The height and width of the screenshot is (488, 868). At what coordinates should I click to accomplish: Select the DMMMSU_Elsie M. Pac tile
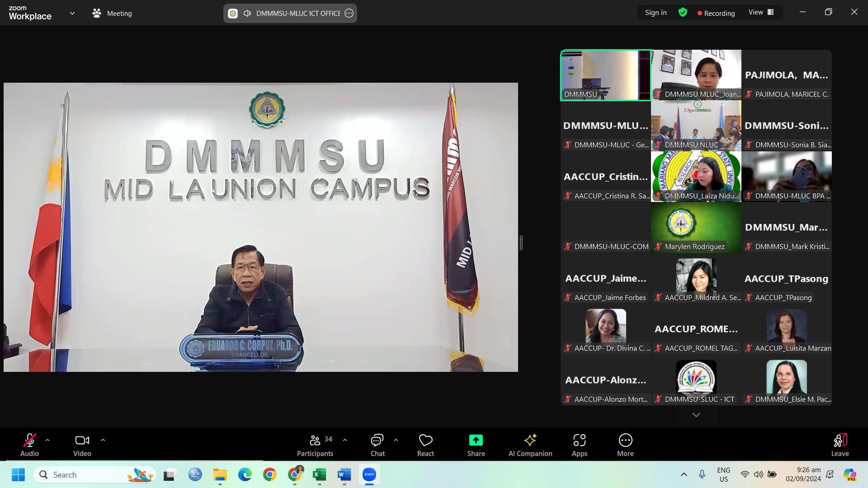787,380
